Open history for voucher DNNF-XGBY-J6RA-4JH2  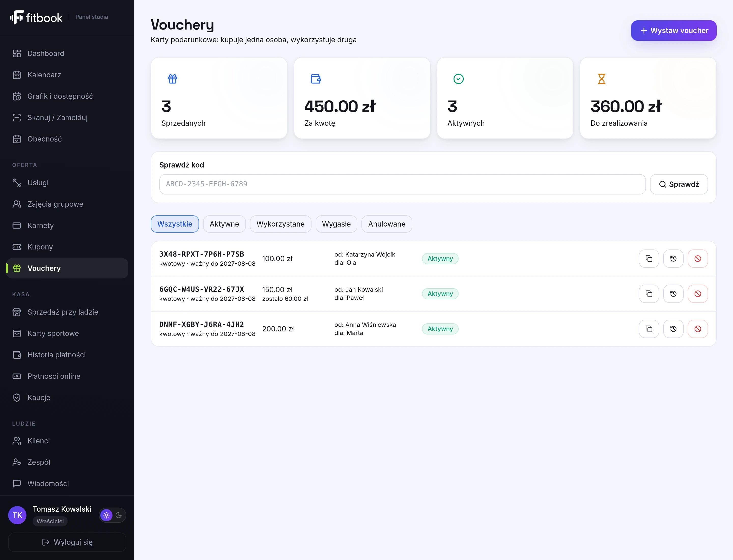(673, 329)
